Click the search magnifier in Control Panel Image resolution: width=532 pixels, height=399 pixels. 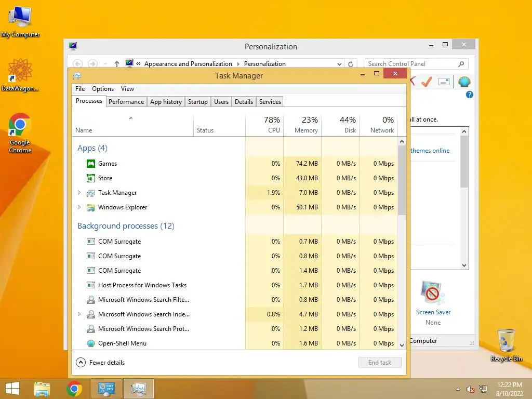(x=461, y=64)
